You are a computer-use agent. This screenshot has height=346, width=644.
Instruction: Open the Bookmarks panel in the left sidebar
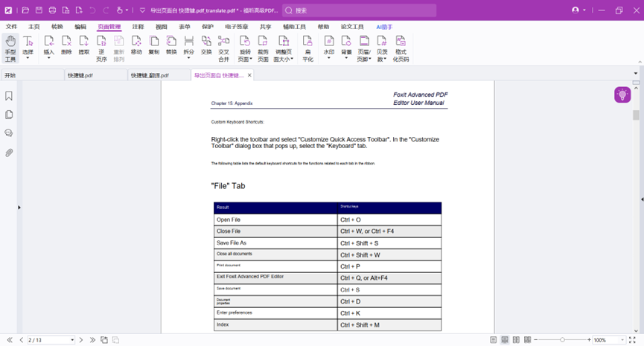click(x=9, y=96)
